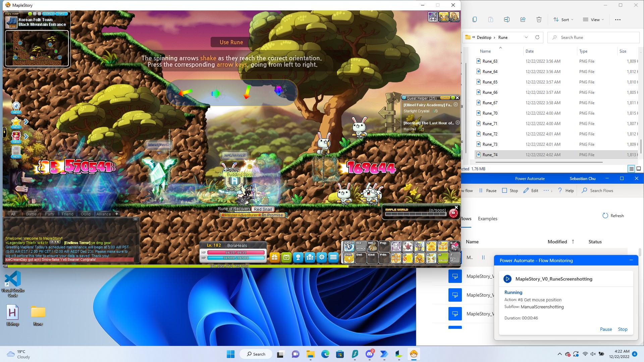Click the red maple leaf skill slot 2
This screenshot has width=644, height=362.
[408, 246]
